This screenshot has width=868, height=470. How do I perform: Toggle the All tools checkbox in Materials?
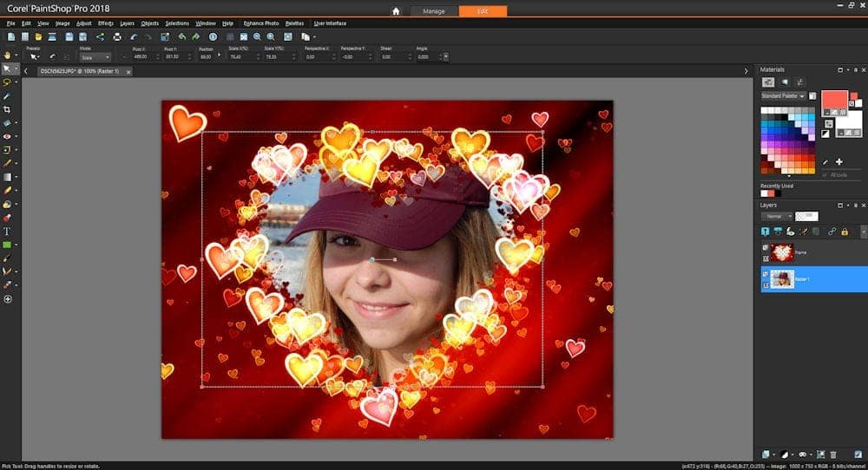click(825, 174)
